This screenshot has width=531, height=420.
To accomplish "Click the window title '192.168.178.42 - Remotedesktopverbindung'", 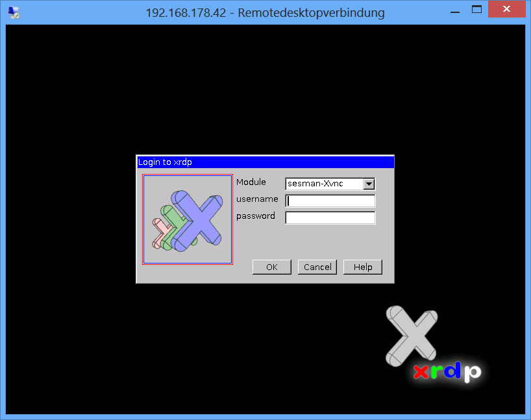I will [x=265, y=13].
